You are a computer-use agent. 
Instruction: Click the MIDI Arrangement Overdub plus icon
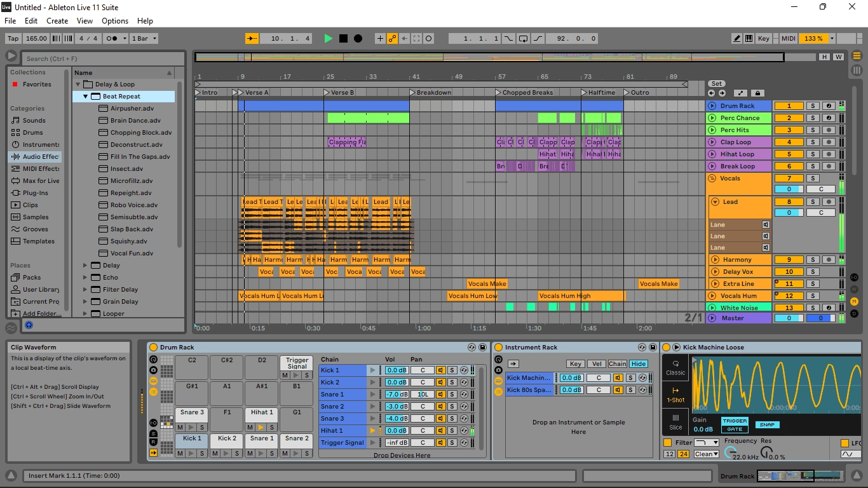click(x=380, y=39)
